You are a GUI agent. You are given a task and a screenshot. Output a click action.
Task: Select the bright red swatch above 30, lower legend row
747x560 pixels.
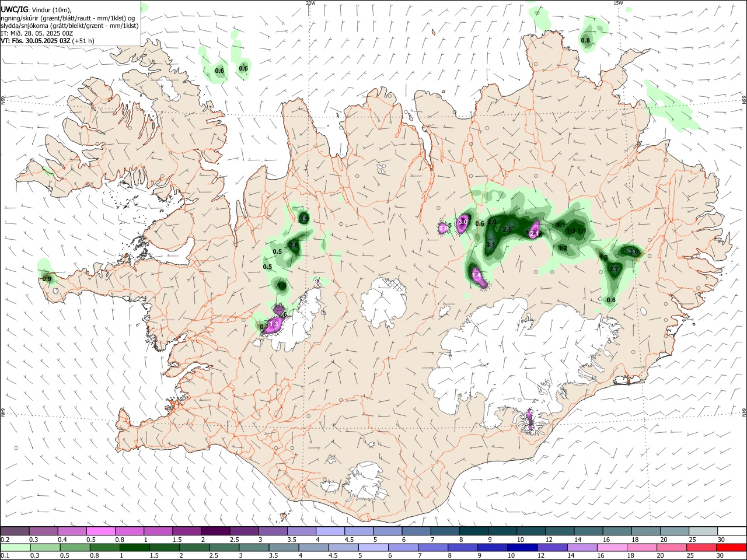coord(731,548)
